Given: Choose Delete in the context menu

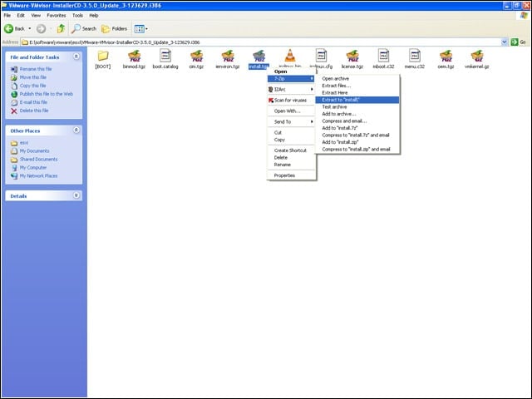Looking at the screenshot, I should (292, 157).
